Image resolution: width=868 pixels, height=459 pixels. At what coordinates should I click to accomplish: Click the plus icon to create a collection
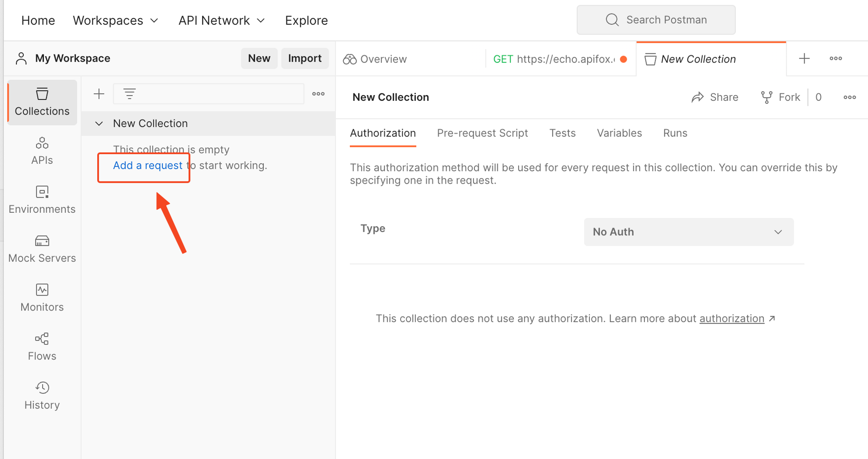coord(99,94)
